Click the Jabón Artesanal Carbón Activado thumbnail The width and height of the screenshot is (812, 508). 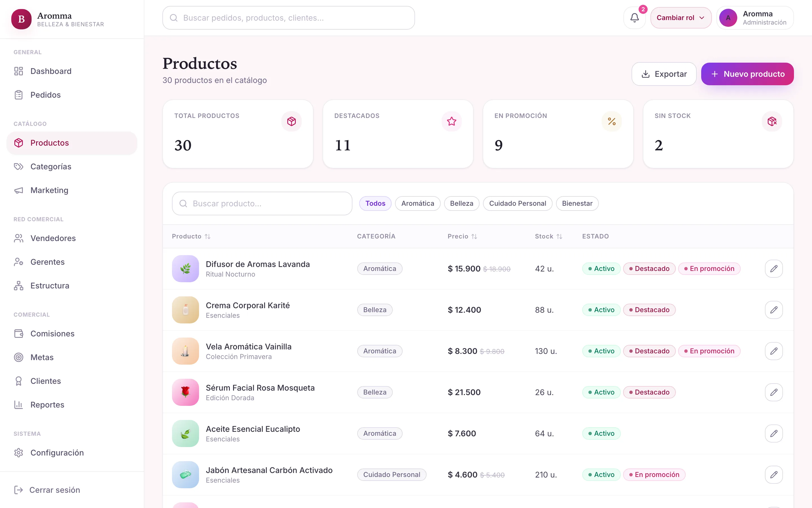tap(186, 475)
